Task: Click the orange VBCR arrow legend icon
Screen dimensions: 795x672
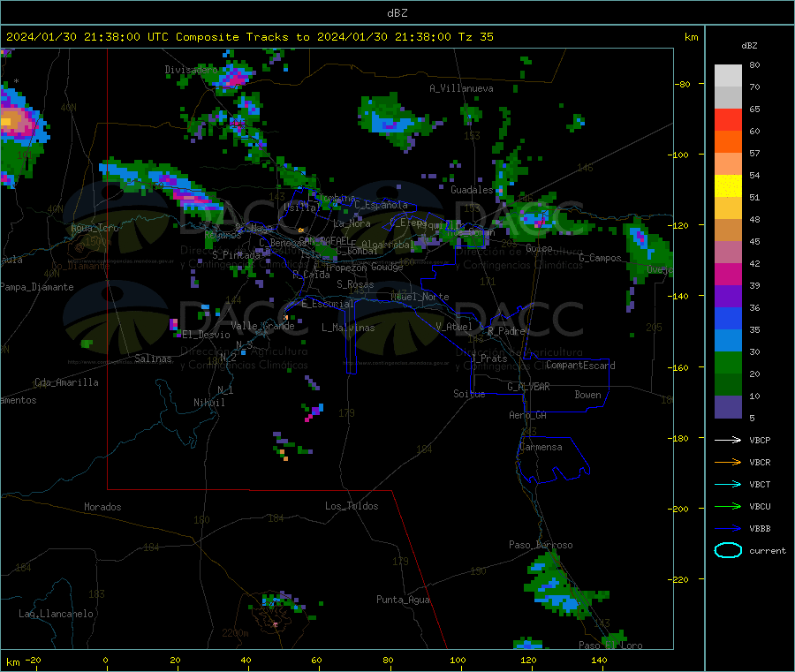Action: [x=728, y=462]
